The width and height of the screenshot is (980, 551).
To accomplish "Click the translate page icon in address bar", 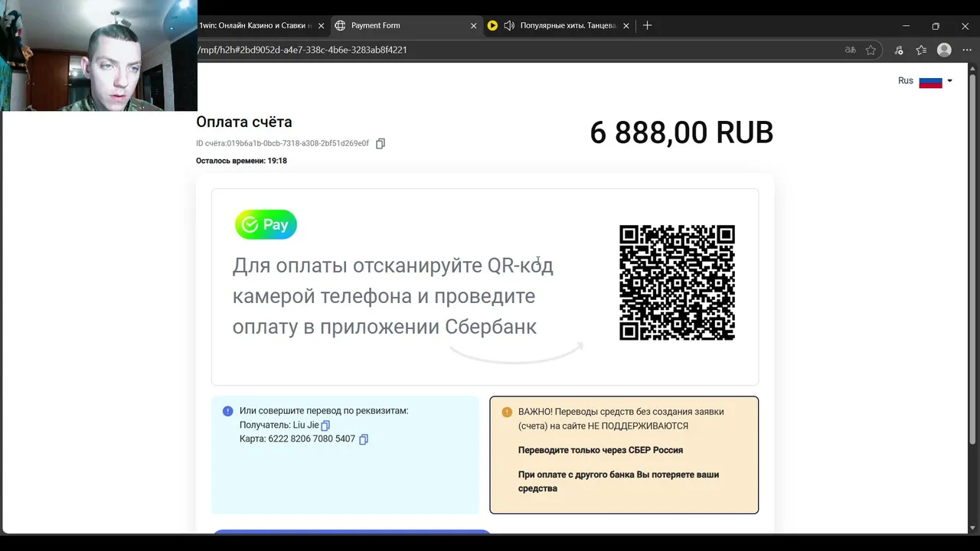I will tap(850, 50).
